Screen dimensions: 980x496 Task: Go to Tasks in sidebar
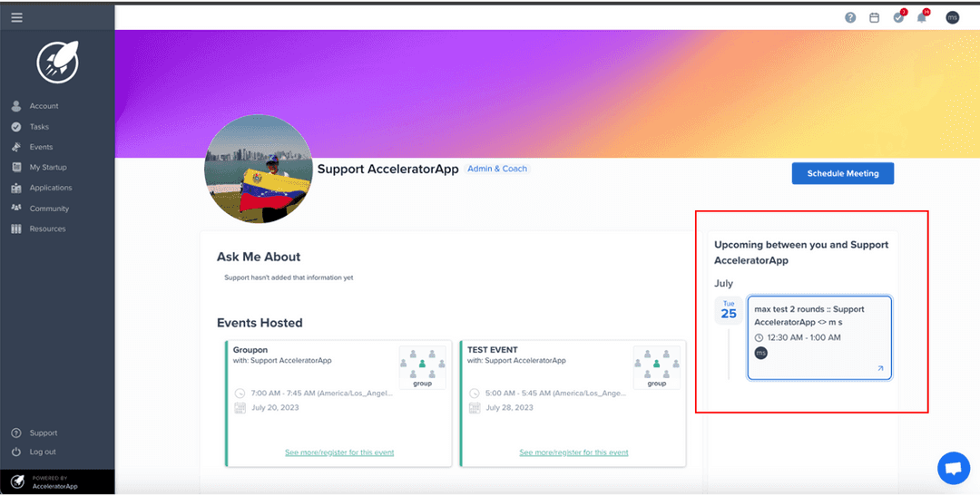[x=39, y=127]
